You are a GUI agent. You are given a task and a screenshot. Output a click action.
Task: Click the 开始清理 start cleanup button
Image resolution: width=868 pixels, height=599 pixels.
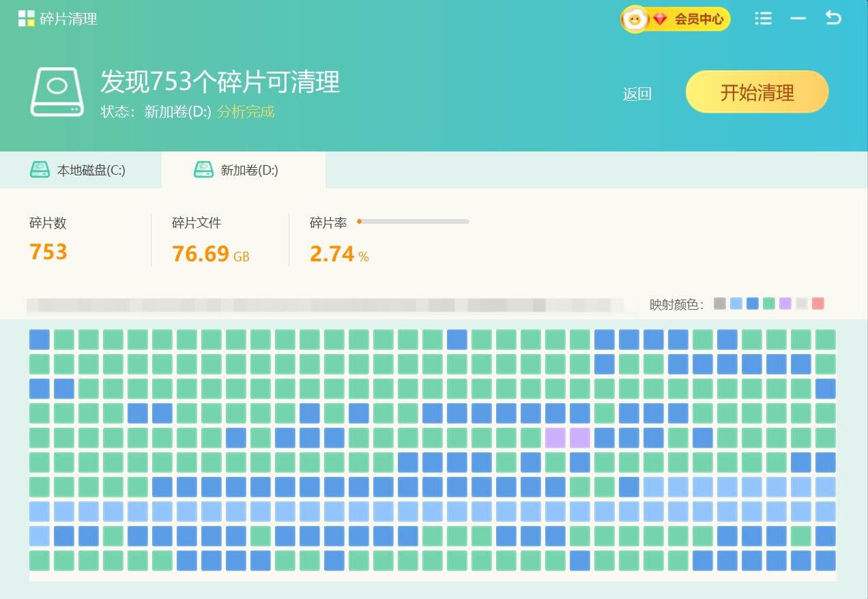click(757, 92)
